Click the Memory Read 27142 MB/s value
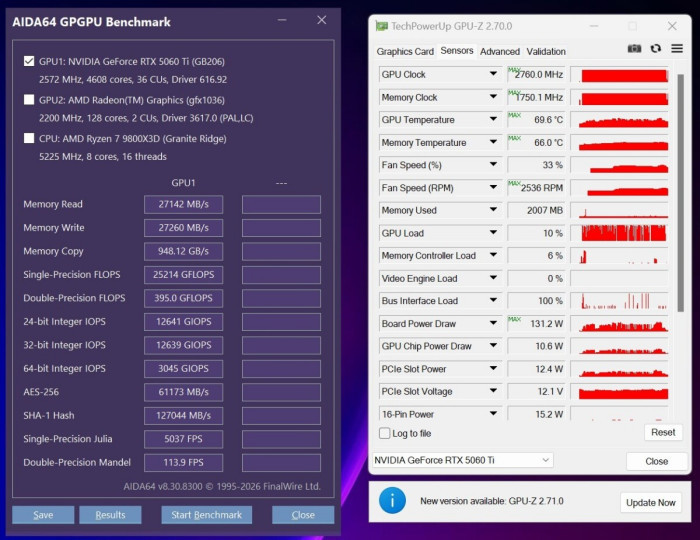This screenshot has height=540, width=700. [x=183, y=204]
